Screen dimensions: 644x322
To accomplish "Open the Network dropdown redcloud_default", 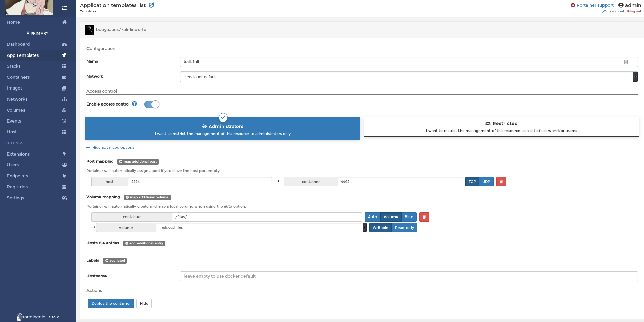I will point(409,77).
